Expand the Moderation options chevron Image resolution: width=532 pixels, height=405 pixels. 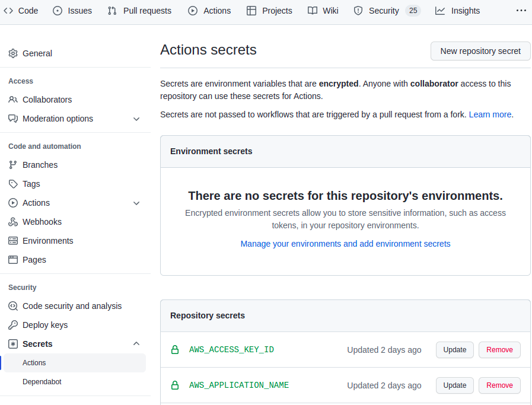[x=136, y=119]
